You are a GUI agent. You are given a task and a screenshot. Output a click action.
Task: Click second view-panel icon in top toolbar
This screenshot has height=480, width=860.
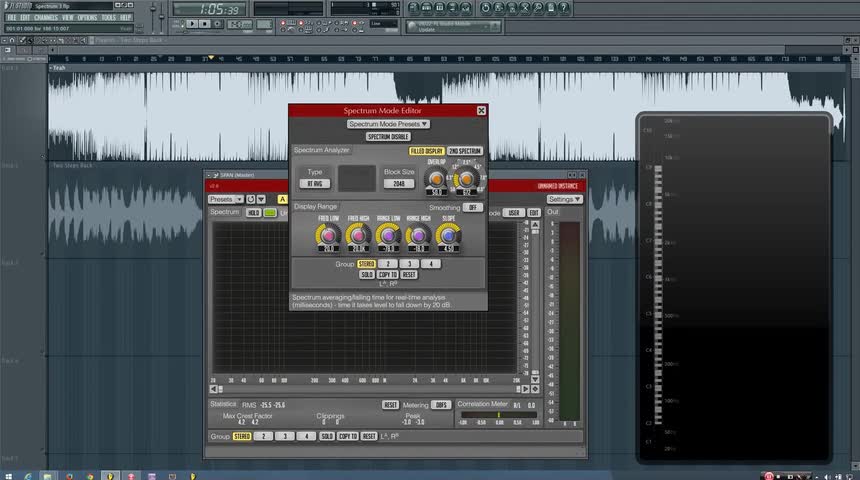427,8
